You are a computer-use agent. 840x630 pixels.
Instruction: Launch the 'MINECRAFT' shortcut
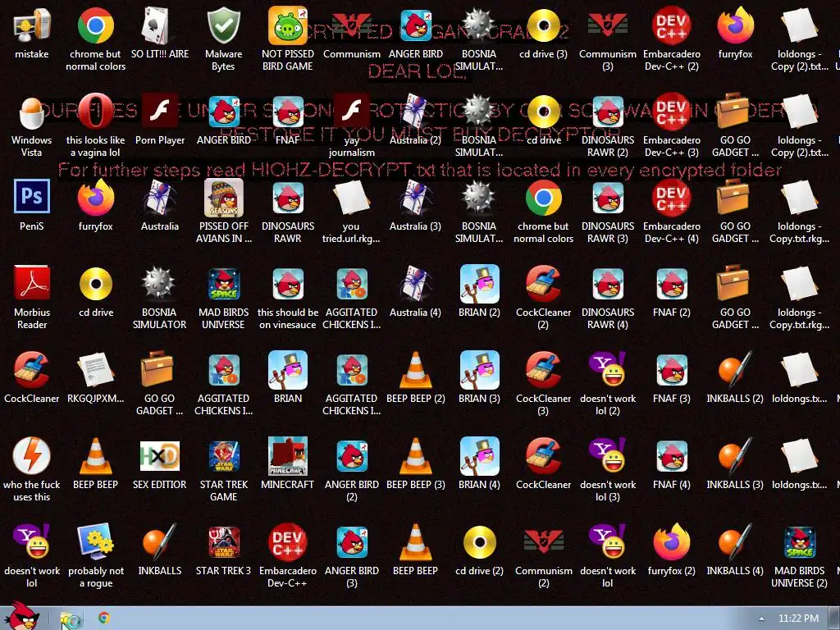[288, 455]
